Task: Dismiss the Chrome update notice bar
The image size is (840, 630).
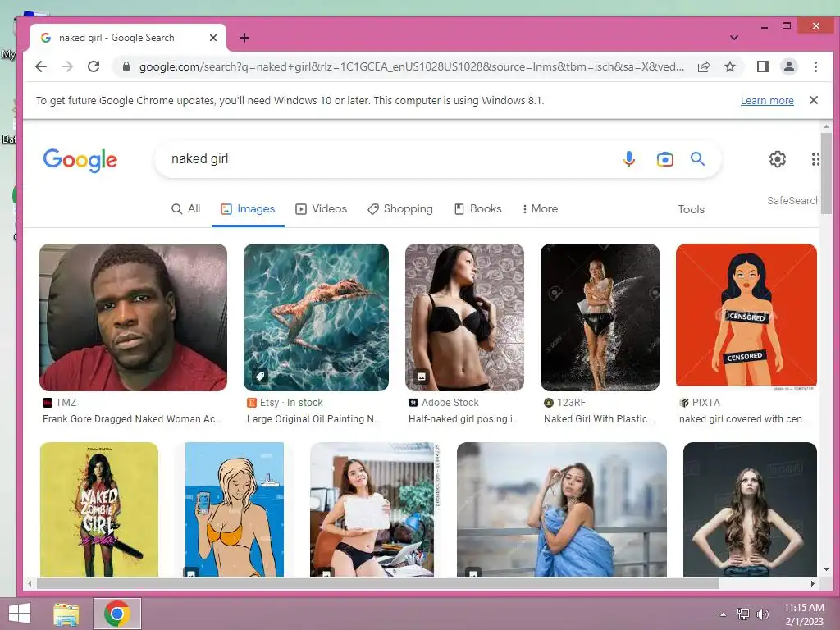Action: click(813, 100)
